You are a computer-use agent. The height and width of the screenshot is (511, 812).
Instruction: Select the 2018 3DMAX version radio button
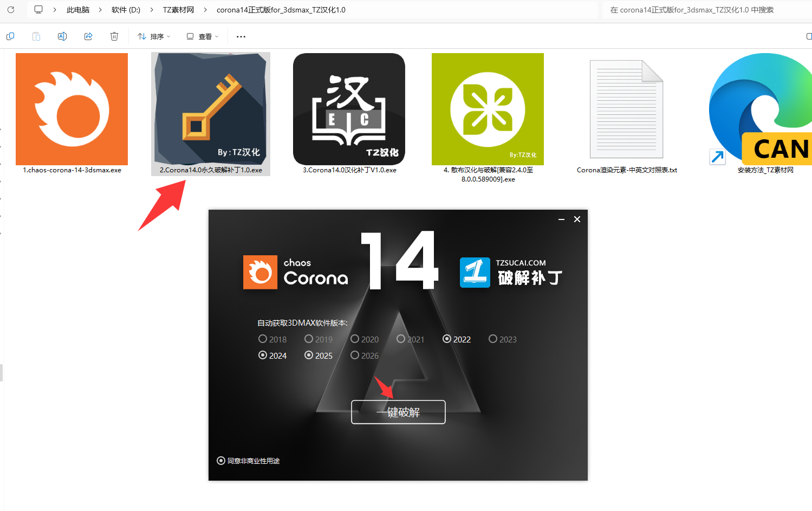(263, 339)
